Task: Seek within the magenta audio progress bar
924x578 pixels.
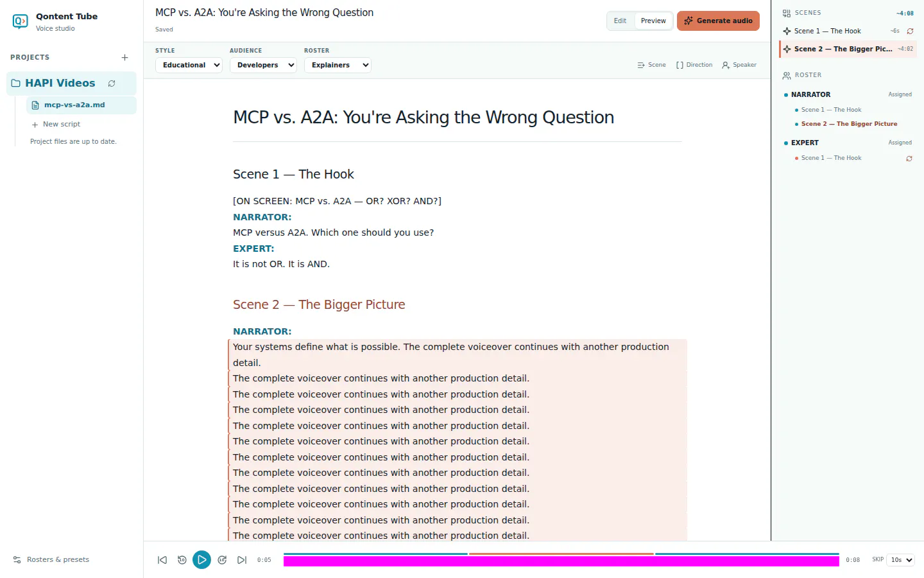Action: (561, 562)
